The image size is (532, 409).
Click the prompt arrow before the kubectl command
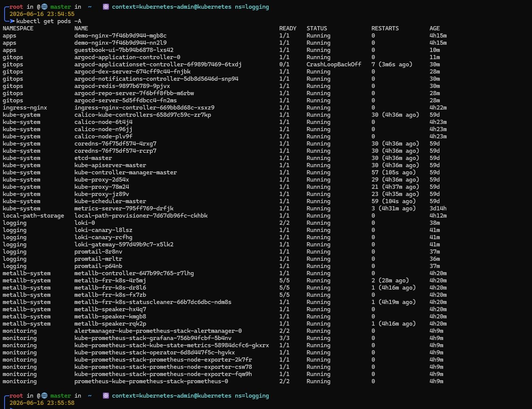(13, 21)
